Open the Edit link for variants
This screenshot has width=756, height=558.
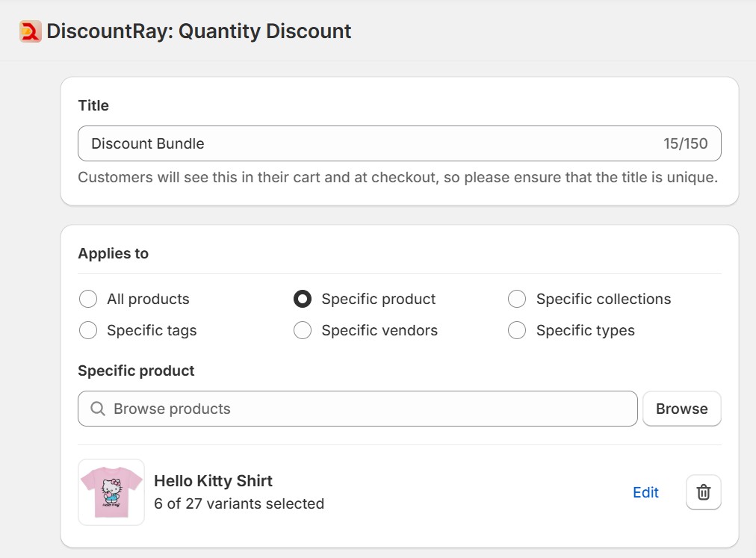(x=645, y=492)
